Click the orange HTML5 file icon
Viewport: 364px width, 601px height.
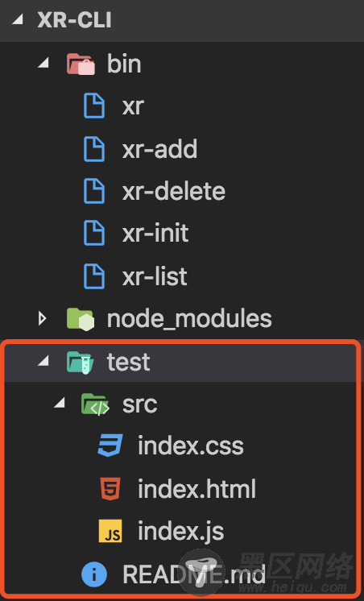tap(110, 489)
